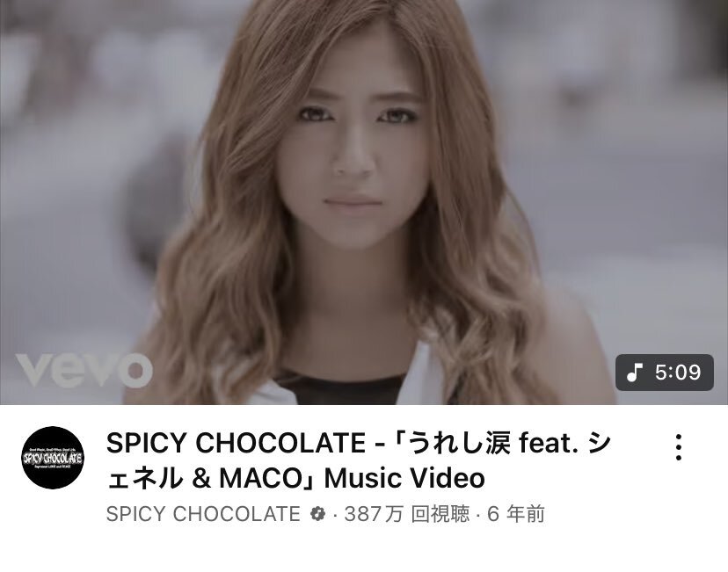
Task: Play the うれし涙 music video thumbnail
Action: (x=364, y=202)
